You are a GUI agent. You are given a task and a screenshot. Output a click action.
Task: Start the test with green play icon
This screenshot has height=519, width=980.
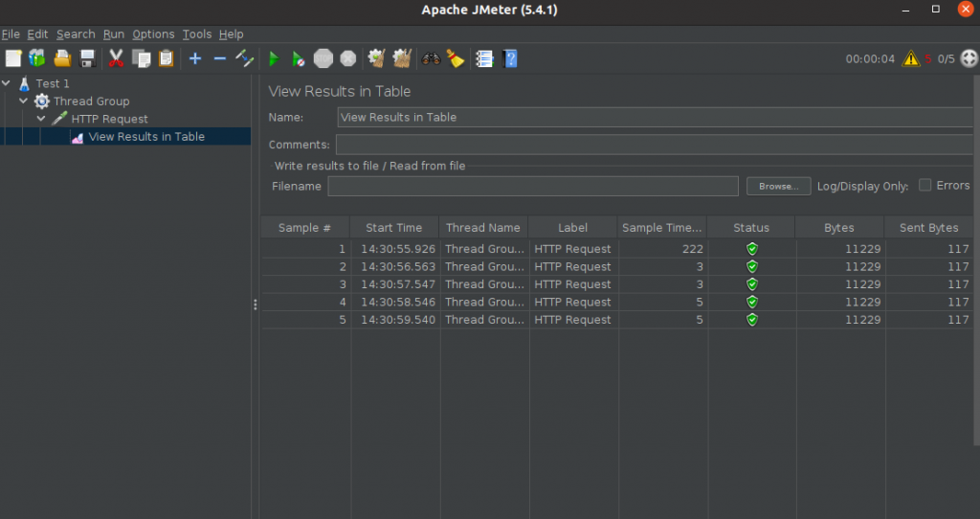click(273, 59)
